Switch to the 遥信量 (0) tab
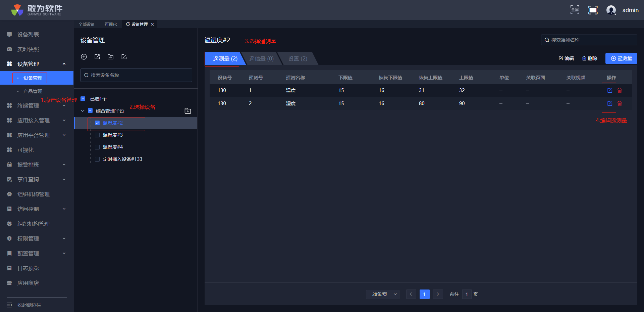The image size is (644, 312). 262,59
